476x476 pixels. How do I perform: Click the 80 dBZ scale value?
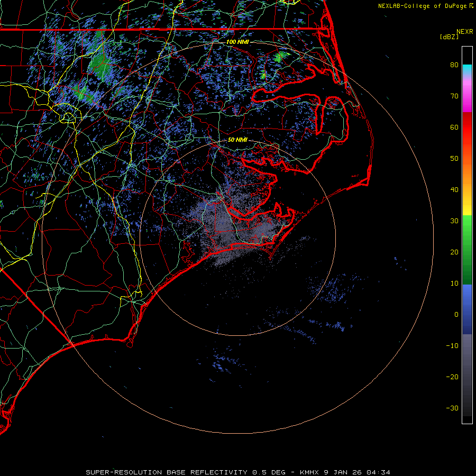point(454,65)
